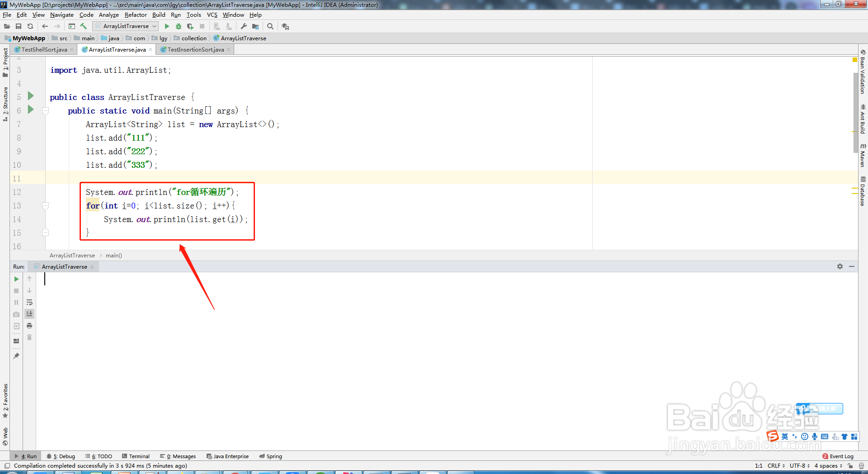Open the Terminal tool window
Image resolution: width=868 pixels, height=474 pixels.
[136, 456]
